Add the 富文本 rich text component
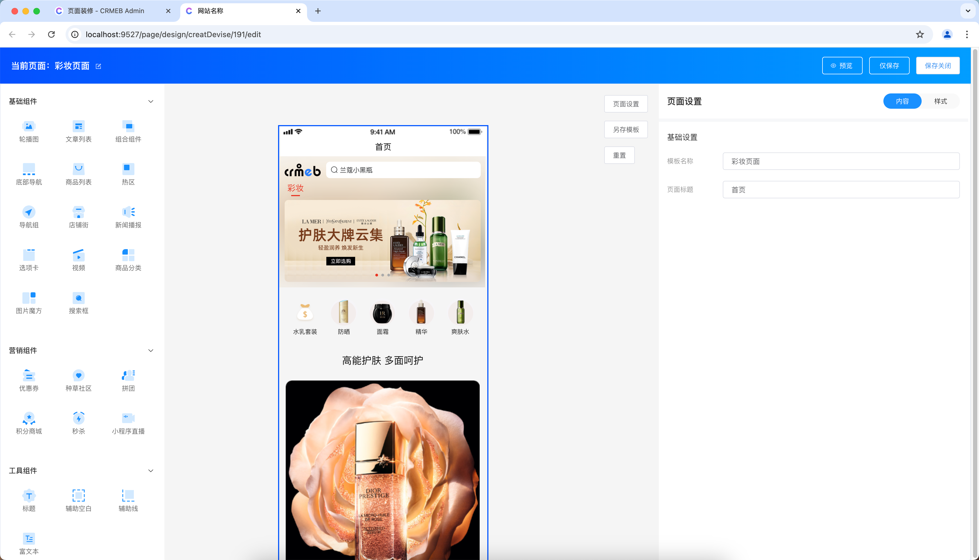The height and width of the screenshot is (560, 979). (29, 544)
